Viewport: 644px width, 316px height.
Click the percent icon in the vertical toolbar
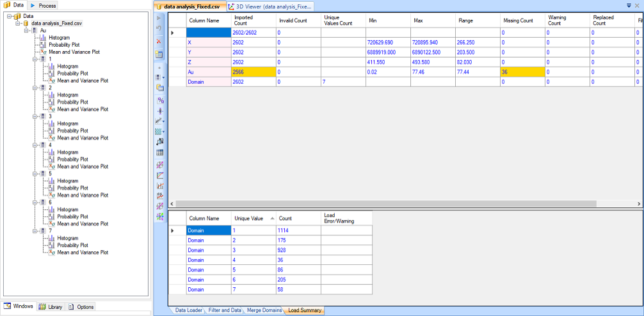click(160, 100)
